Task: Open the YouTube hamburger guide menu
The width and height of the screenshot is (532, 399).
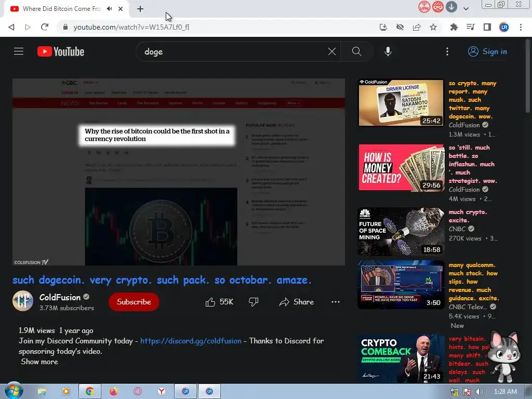Action: click(19, 51)
